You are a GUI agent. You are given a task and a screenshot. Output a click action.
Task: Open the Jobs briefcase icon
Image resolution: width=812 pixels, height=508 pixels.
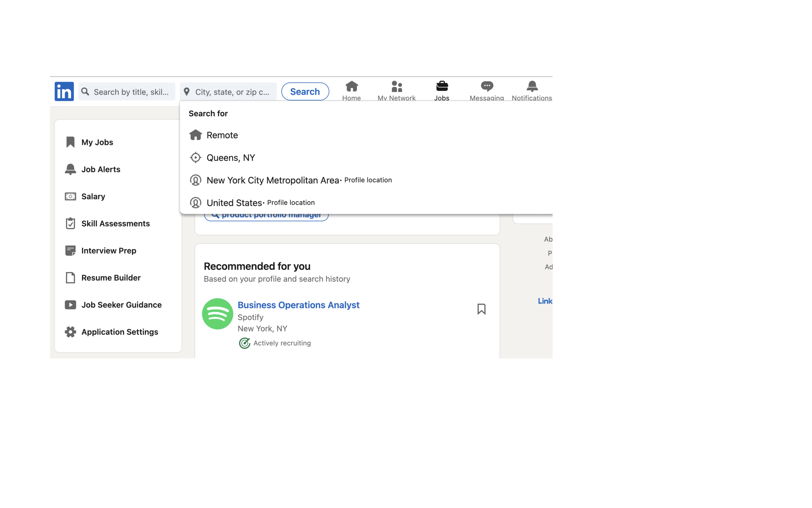[x=442, y=86]
